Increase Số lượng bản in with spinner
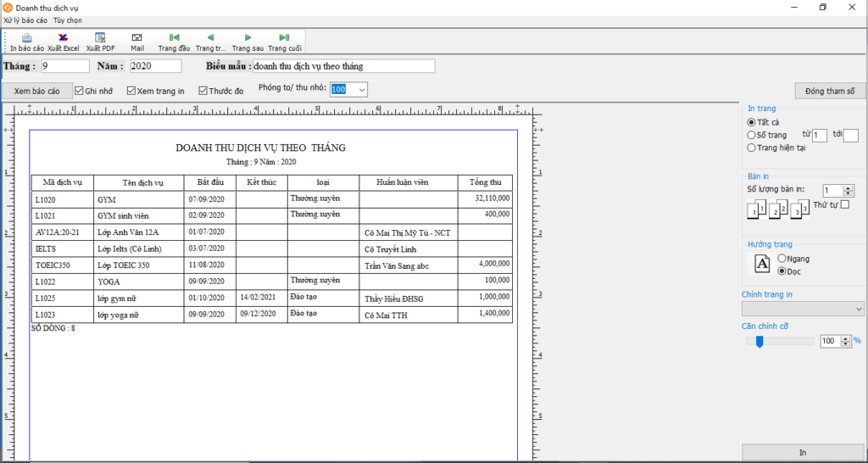Image resolution: width=868 pixels, height=463 pixels. click(x=849, y=188)
